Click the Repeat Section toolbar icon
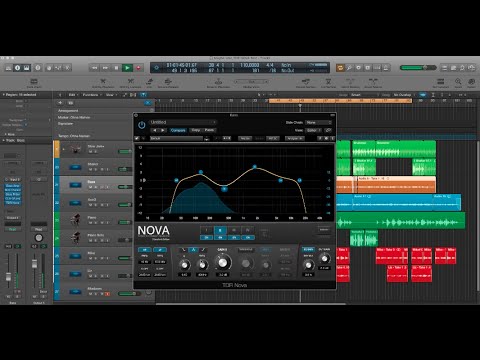 tap(306, 83)
